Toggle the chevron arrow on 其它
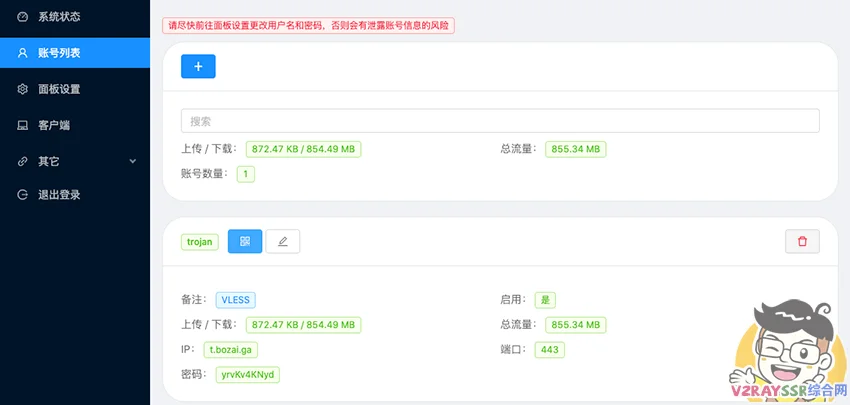This screenshot has height=405, width=850. (133, 161)
